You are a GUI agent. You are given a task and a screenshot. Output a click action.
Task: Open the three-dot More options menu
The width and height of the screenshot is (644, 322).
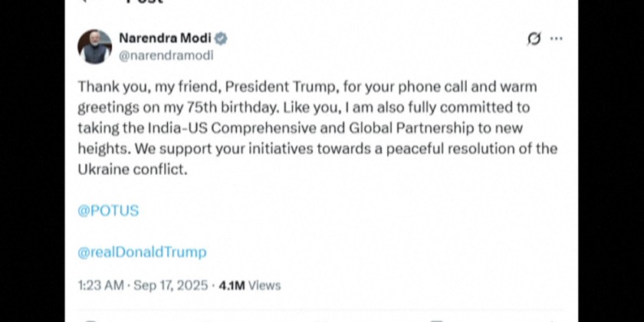coord(557,38)
